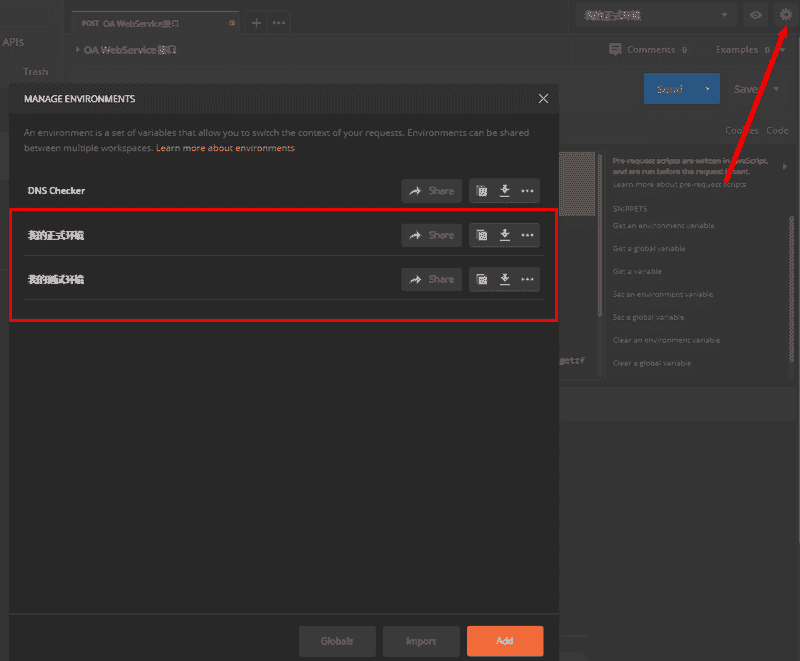
Task: Open more actions for DNS Checker
Action: (527, 191)
